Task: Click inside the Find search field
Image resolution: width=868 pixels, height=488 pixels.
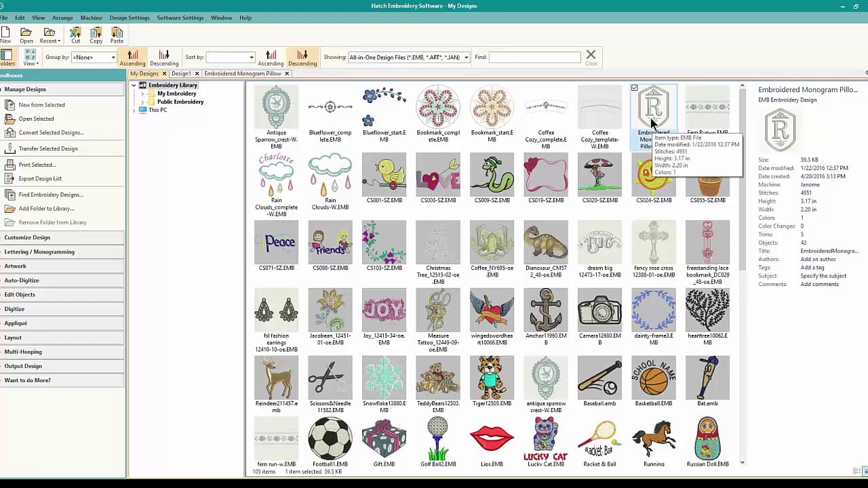Action: 534,58
